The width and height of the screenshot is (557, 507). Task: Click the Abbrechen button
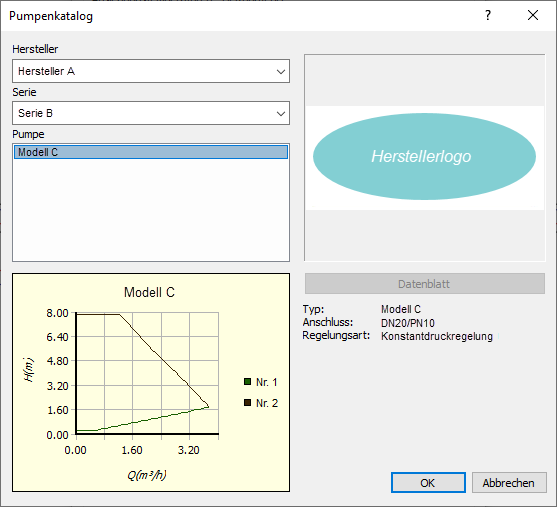[509, 482]
